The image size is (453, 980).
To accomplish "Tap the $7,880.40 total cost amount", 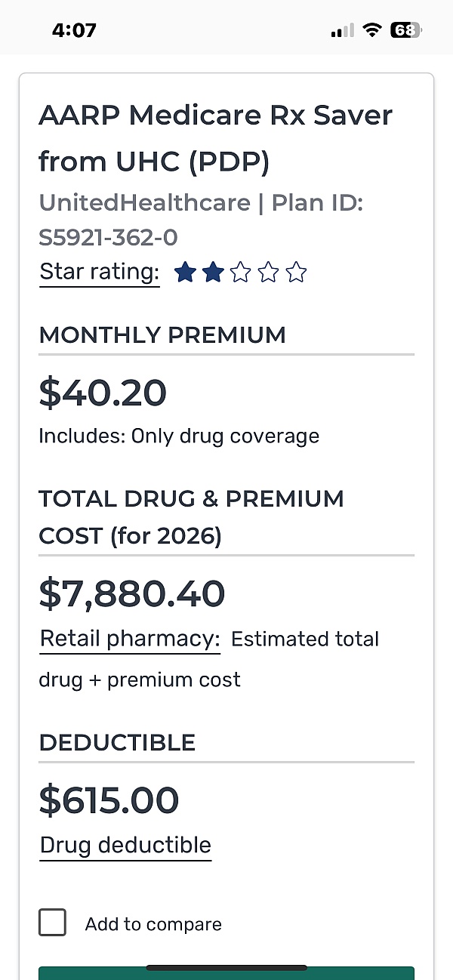I will tap(132, 594).
